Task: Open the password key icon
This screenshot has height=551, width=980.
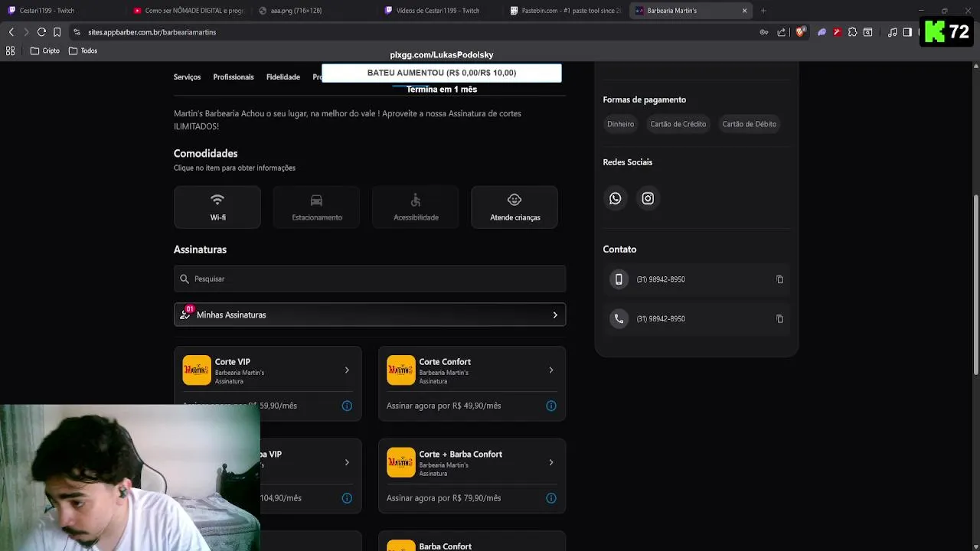Action: coord(763,32)
